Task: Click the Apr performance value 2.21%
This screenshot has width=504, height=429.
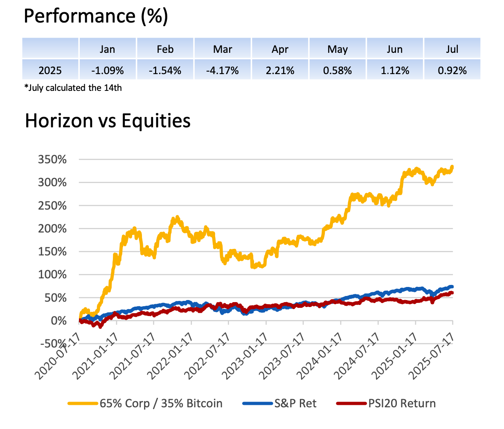Action: click(280, 70)
